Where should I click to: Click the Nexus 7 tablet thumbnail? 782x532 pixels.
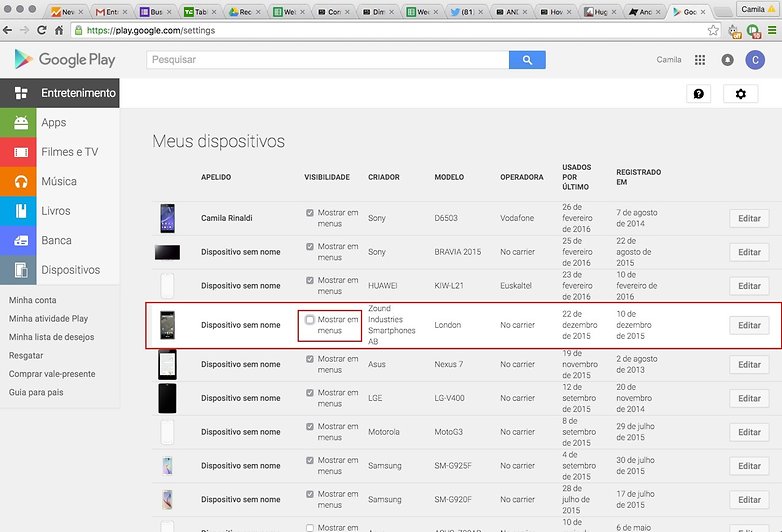[x=168, y=364]
